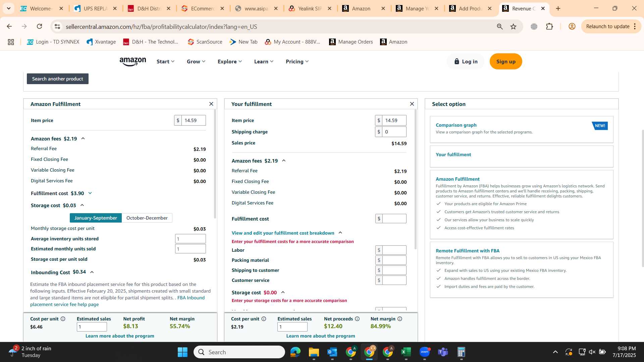Screen dimensions: 644x362
Task: Open the Explore navigation menu
Action: coord(229,61)
